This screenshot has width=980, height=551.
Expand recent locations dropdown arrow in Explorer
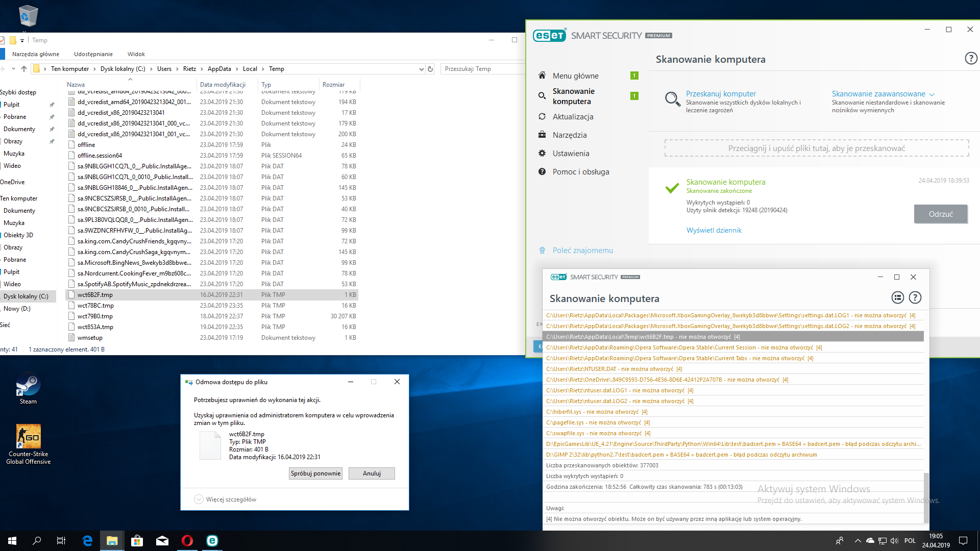pos(13,68)
